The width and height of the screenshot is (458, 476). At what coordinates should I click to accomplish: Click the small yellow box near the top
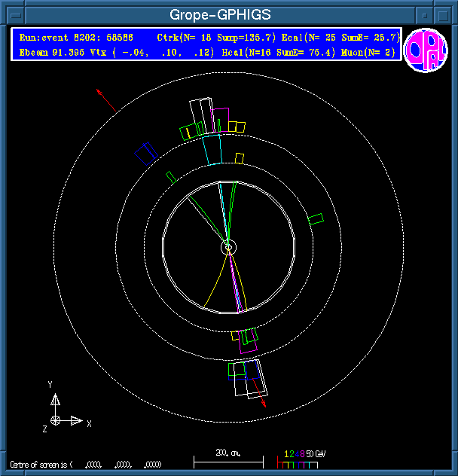(240, 158)
